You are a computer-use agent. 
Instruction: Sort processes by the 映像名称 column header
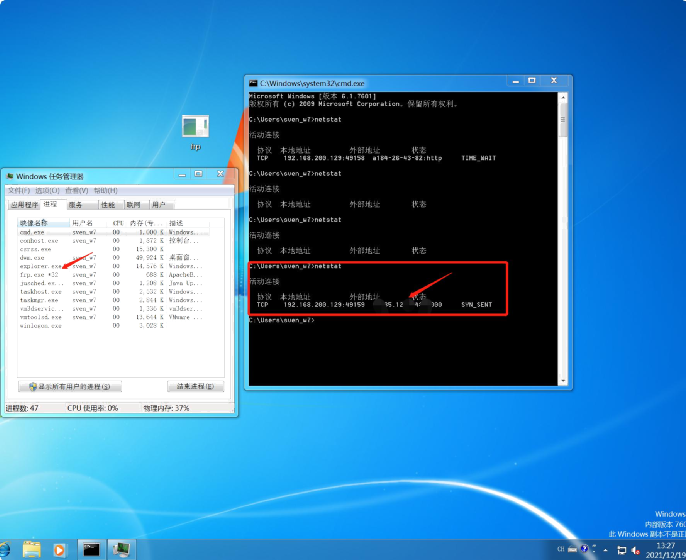click(38, 221)
